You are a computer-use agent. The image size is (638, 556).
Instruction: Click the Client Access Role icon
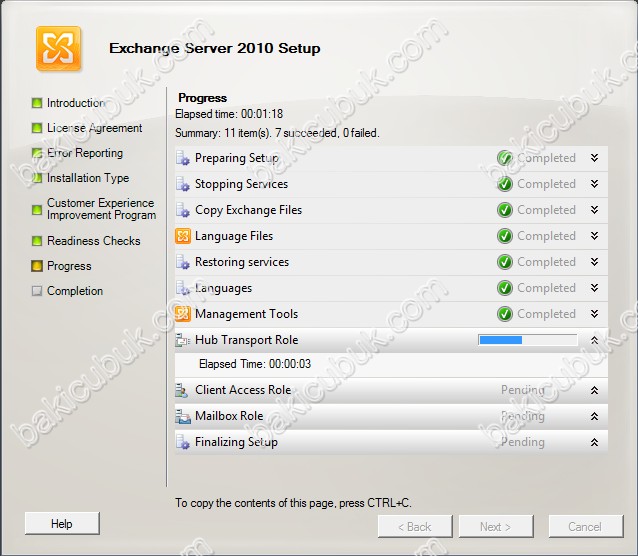[181, 390]
